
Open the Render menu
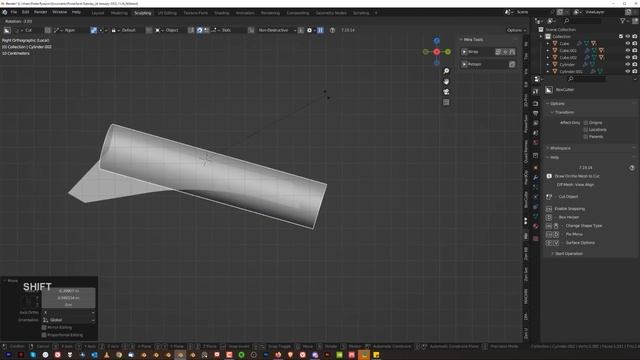[40, 12]
